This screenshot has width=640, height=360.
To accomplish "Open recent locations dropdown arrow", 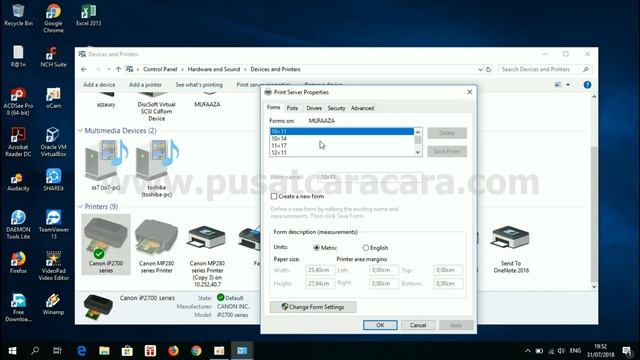I will (x=109, y=69).
